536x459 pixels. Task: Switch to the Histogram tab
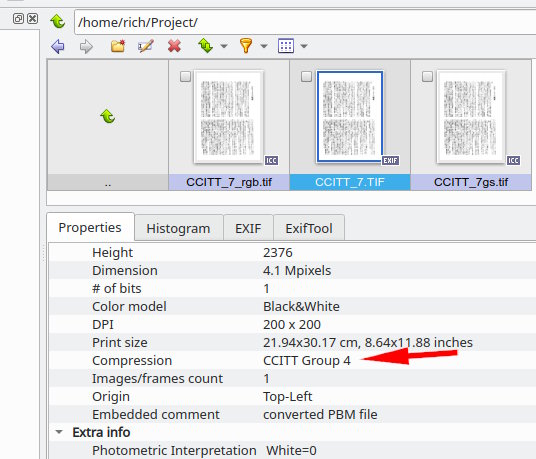click(x=178, y=228)
